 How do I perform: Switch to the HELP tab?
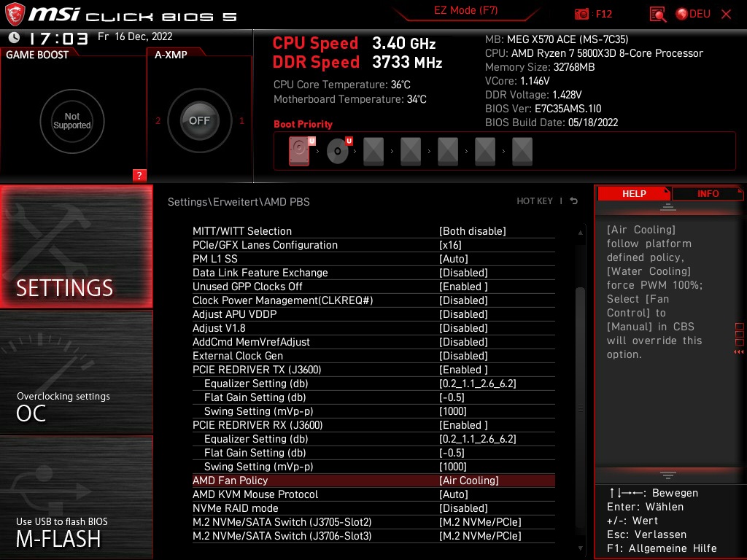634,194
